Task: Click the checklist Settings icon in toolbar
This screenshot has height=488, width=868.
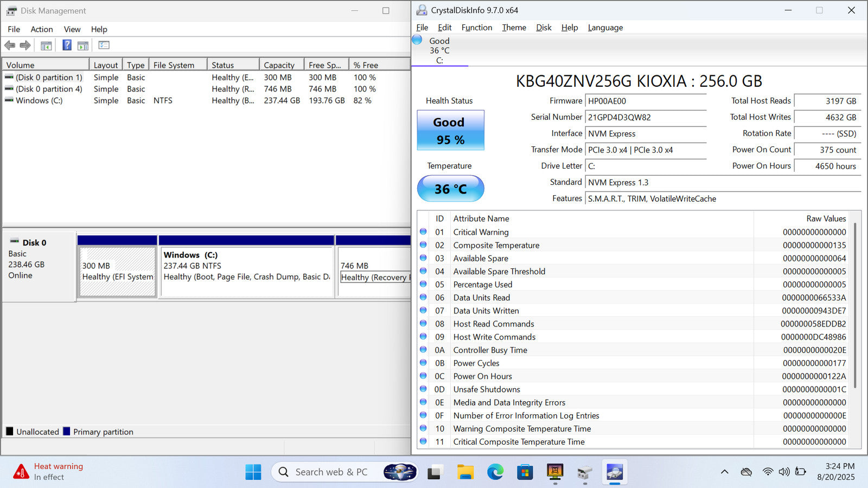Action: [x=104, y=46]
